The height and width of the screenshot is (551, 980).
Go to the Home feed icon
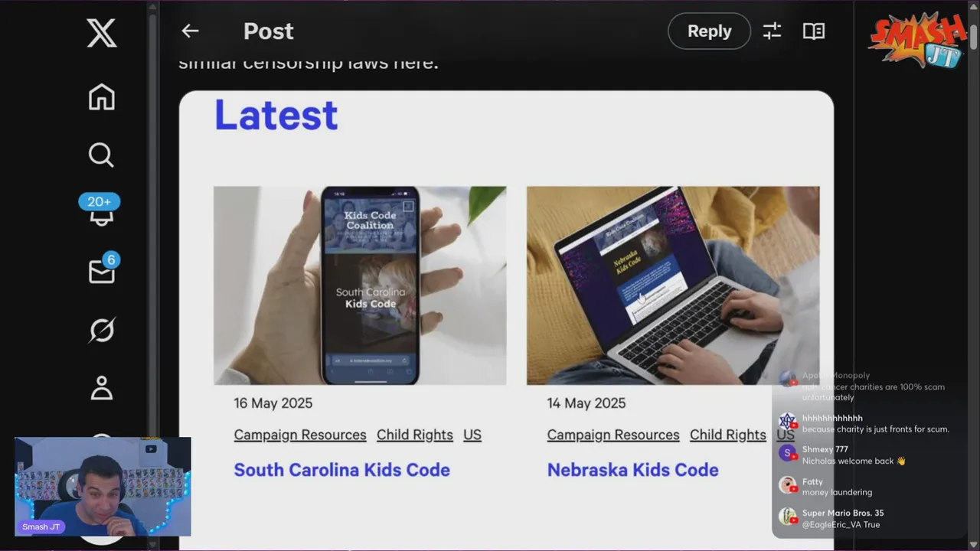[101, 97]
